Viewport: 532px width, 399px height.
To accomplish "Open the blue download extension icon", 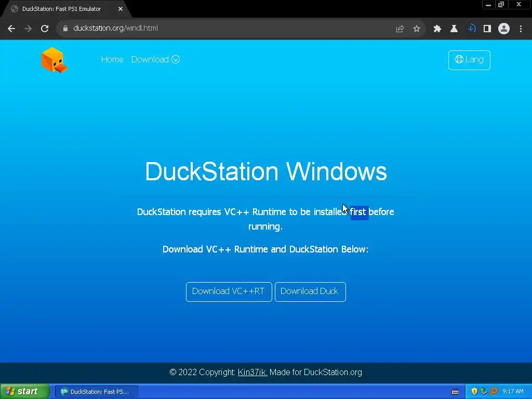I will click(471, 29).
